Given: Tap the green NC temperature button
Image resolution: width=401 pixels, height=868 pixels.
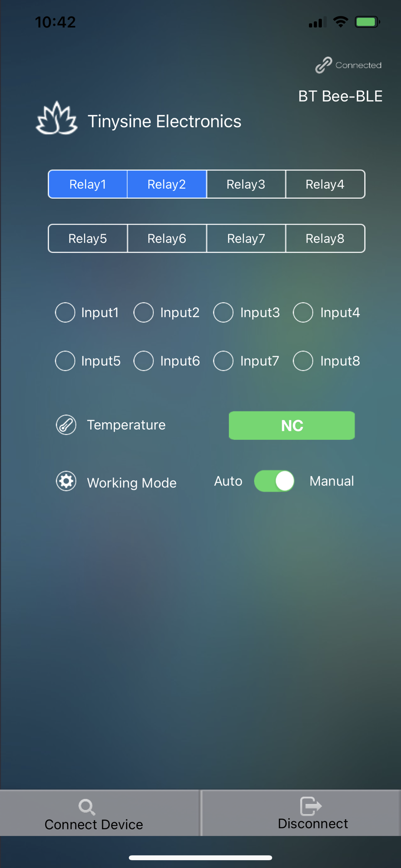Looking at the screenshot, I should tap(292, 425).
